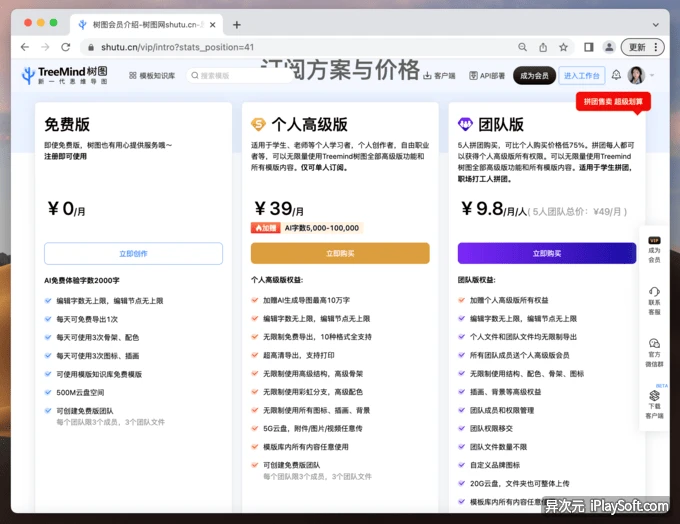
Task: Click the ¥9.8/月/人 price
Action: point(494,209)
